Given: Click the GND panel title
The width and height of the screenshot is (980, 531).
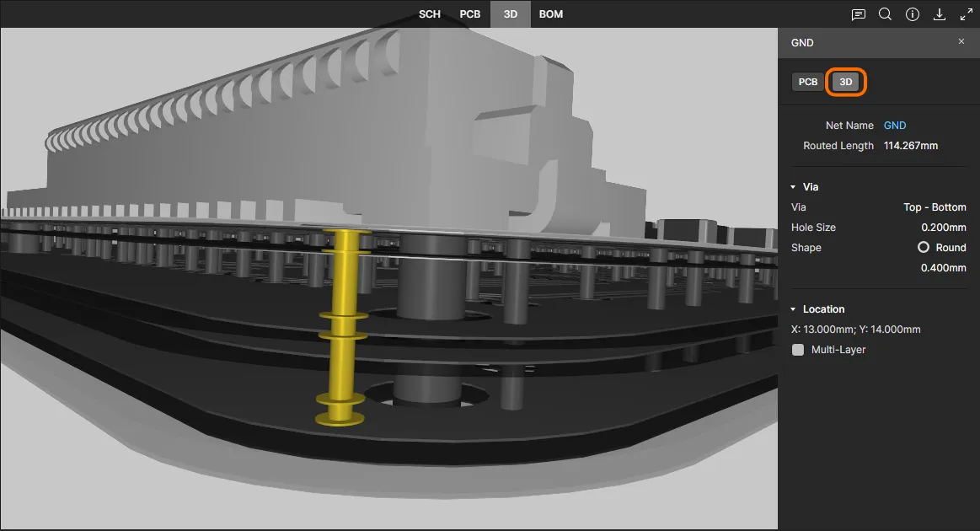Looking at the screenshot, I should click(x=802, y=42).
